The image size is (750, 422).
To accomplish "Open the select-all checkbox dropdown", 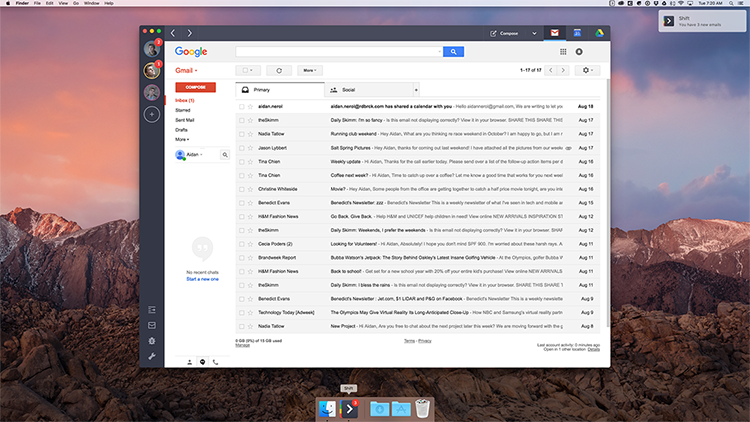I will [x=248, y=70].
